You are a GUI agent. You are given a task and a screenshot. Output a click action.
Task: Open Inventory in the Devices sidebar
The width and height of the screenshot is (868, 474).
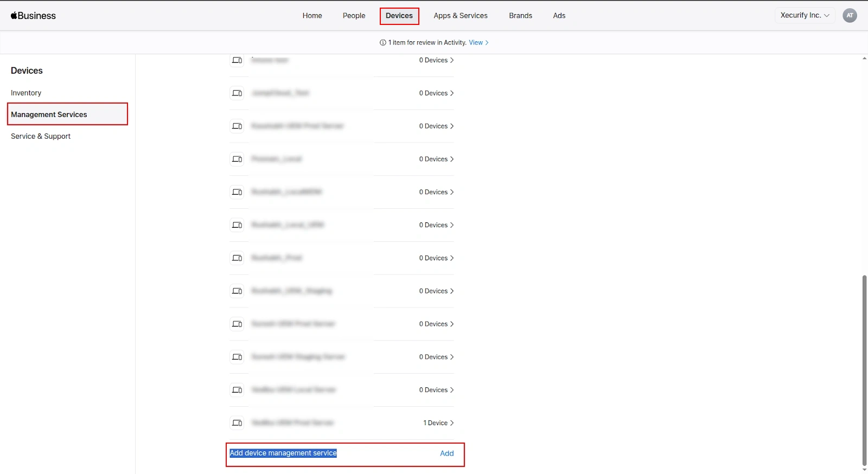click(x=26, y=93)
